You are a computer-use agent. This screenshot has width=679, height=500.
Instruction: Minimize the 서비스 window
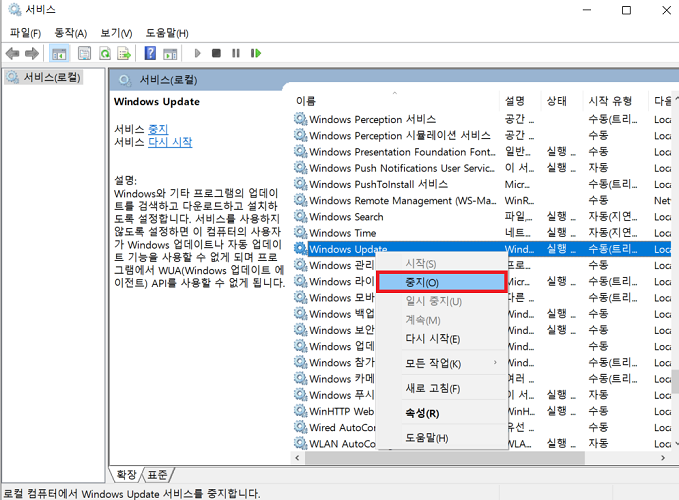(587, 10)
